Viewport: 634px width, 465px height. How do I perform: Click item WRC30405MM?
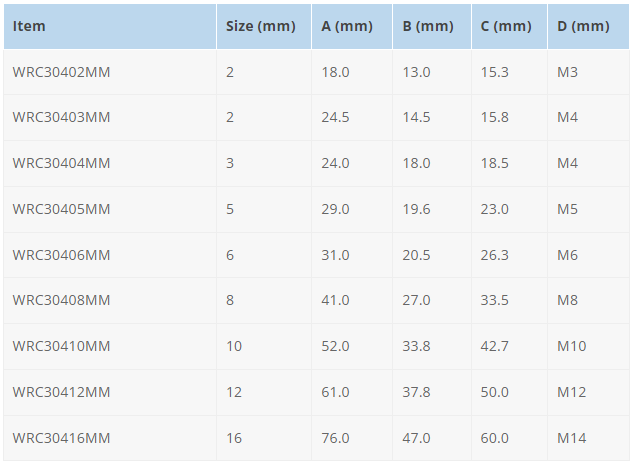coord(61,209)
